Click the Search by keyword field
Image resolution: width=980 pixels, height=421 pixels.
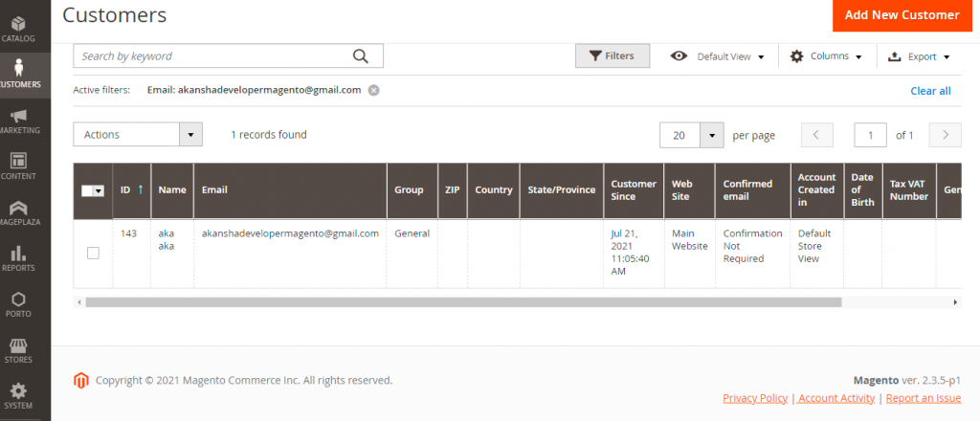(211, 56)
